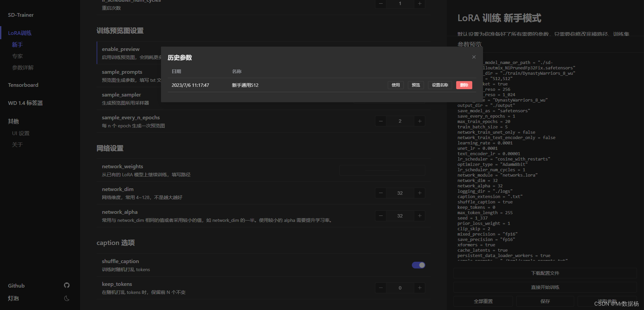Close the 历史参数 dialog with the X
Screen dimensions: 644x310
click(x=474, y=57)
